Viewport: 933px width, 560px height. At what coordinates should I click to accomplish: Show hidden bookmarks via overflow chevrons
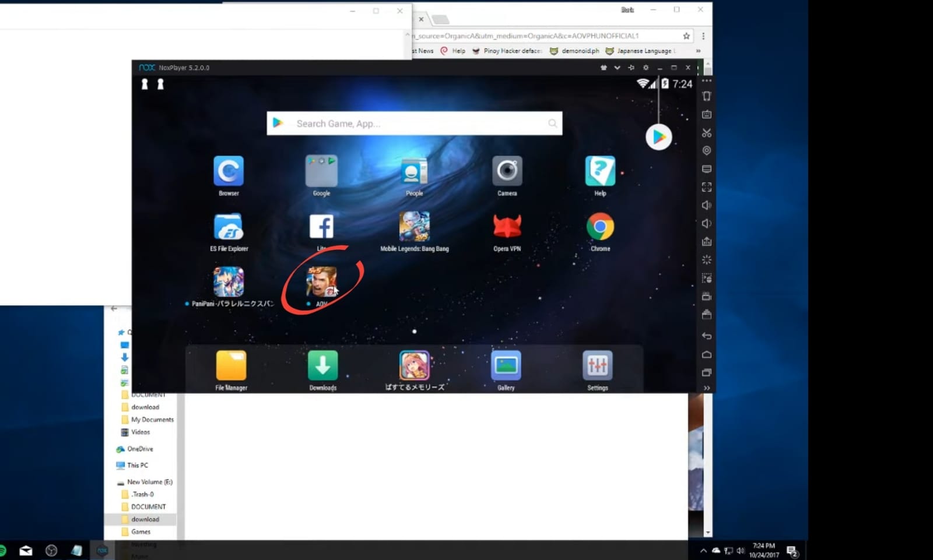coord(698,51)
